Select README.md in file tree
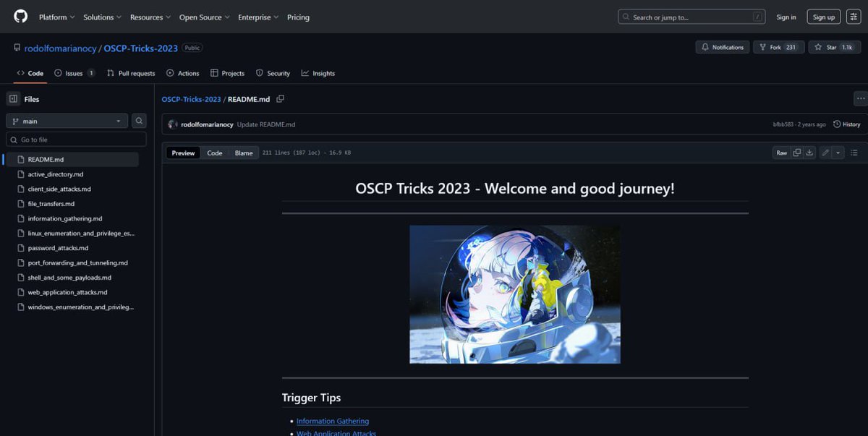Image resolution: width=868 pixels, height=436 pixels. click(x=72, y=159)
